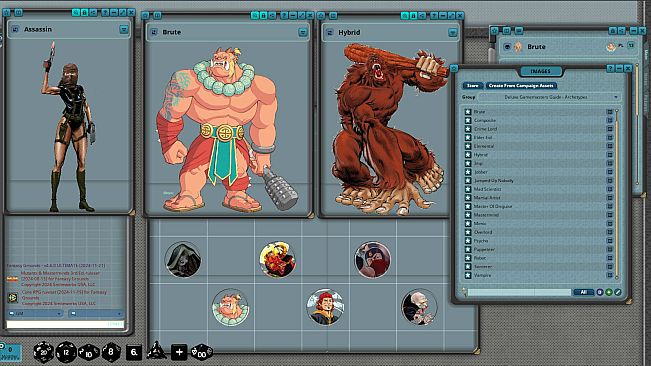Click the plus modifier die button
Screen dimensions: 651x366
(x=179, y=352)
